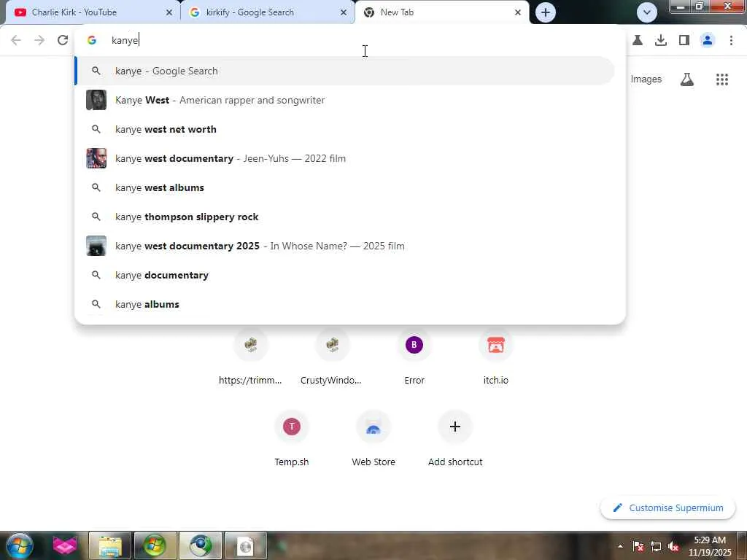Open the clock showing 5:29 AM
Screen dimensions: 747x560
[709, 546]
